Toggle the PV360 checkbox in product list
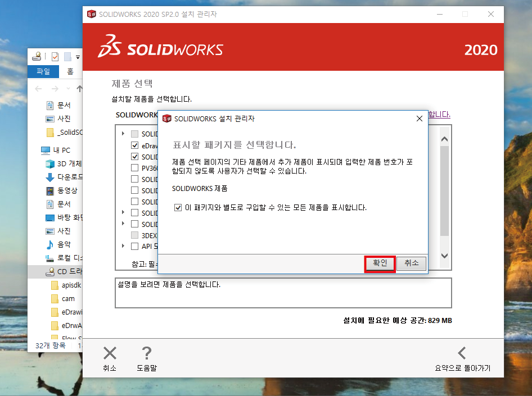 tap(135, 168)
